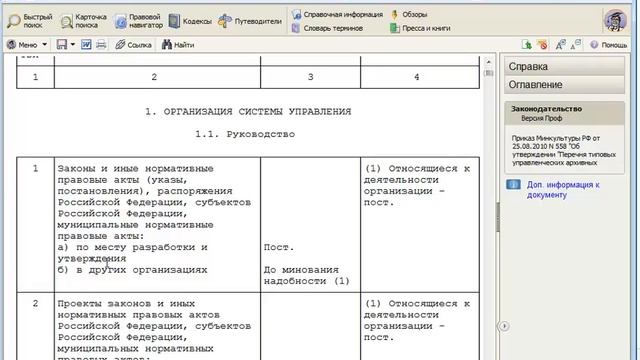Switch to the Справка tab

click(x=564, y=66)
